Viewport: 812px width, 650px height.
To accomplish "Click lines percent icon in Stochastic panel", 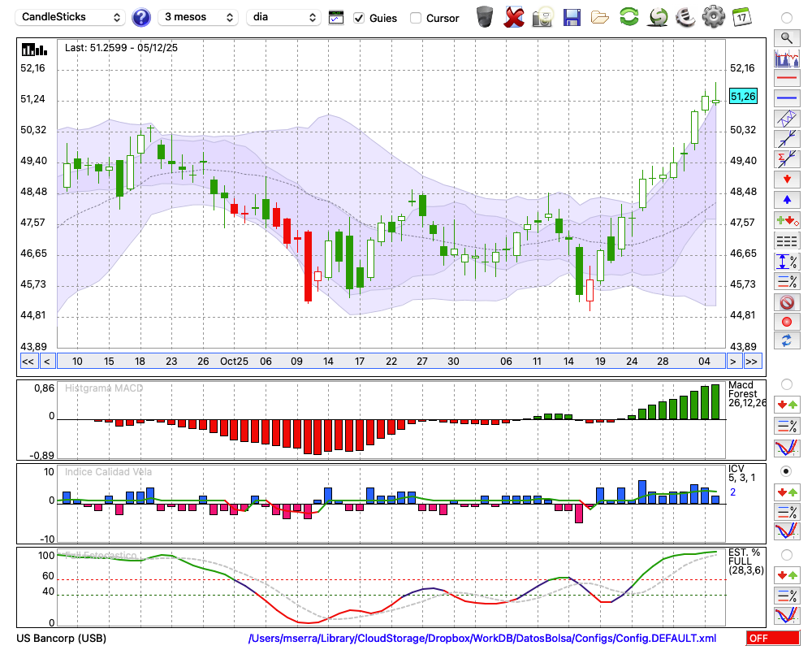I will click(x=787, y=595).
